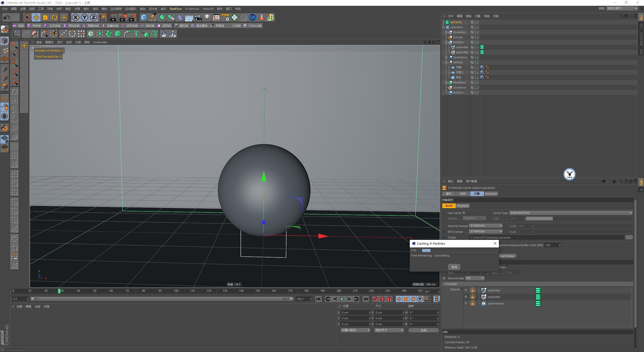Screen dimensions: 644x352
Task: Click the Folder path input field
Action: (546, 238)
